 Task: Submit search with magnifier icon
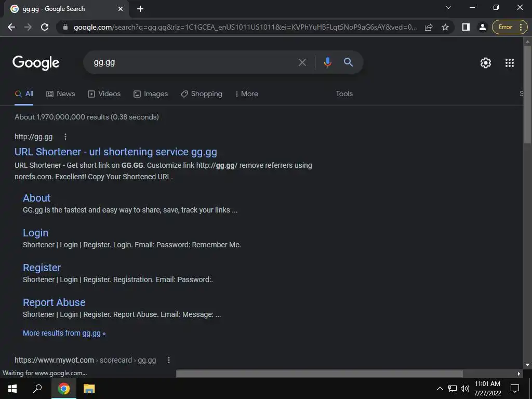348,62
